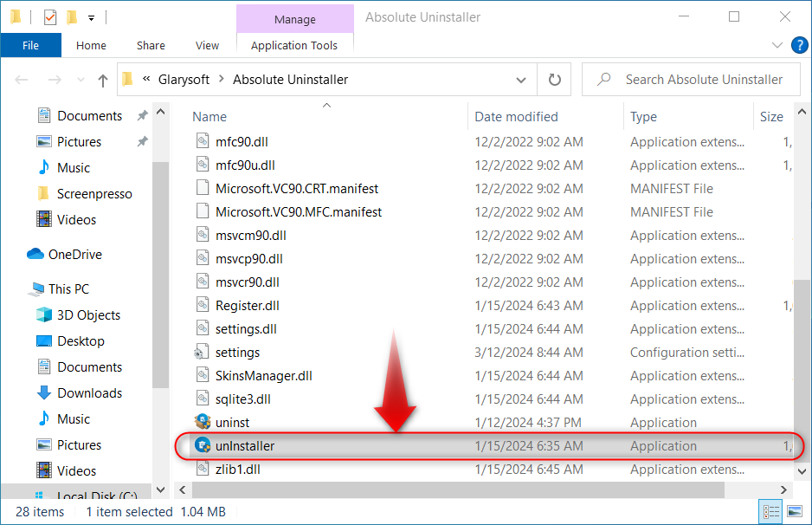This screenshot has width=812, height=525.
Task: Expand the address bar history dropdown
Action: 521,80
